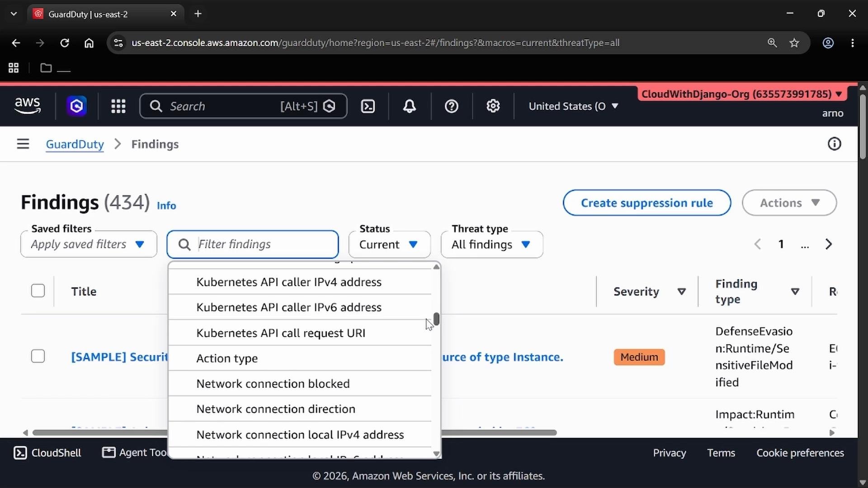
Task: Open the AWS services grid menu
Action: 118,106
